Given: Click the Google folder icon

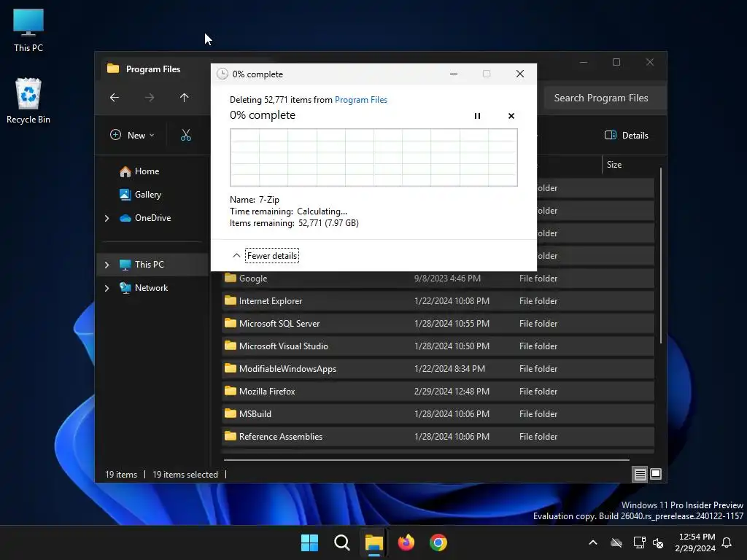Looking at the screenshot, I should 231,278.
